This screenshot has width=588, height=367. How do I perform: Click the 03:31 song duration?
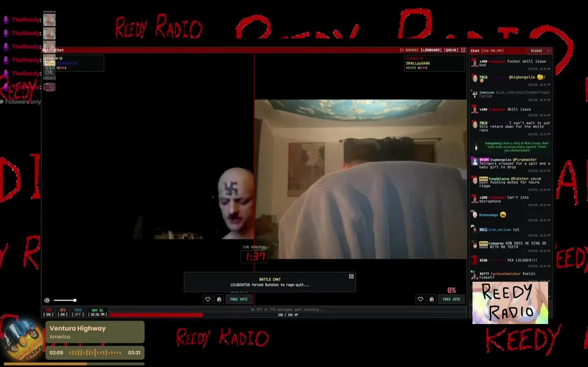click(134, 353)
